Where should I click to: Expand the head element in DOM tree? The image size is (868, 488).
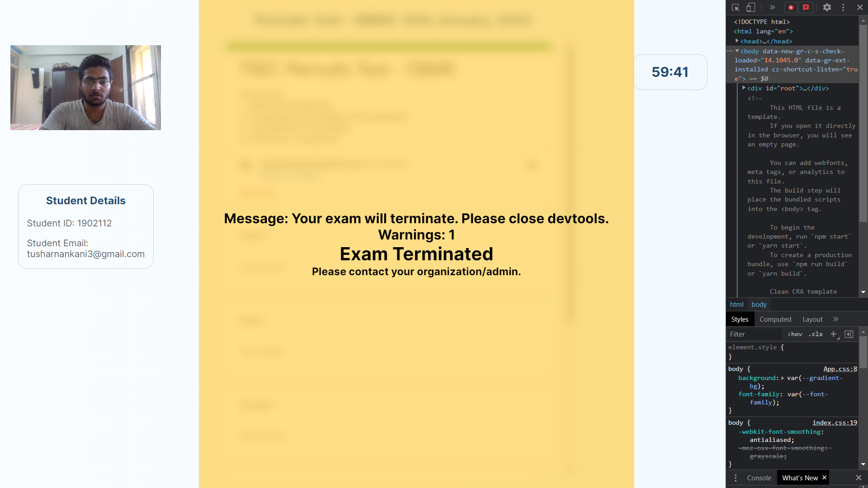click(737, 41)
